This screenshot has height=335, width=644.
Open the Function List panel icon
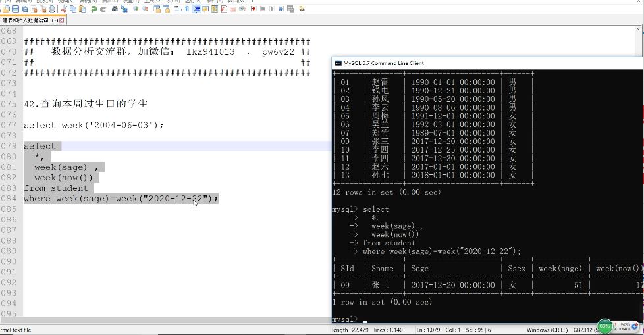click(224, 9)
